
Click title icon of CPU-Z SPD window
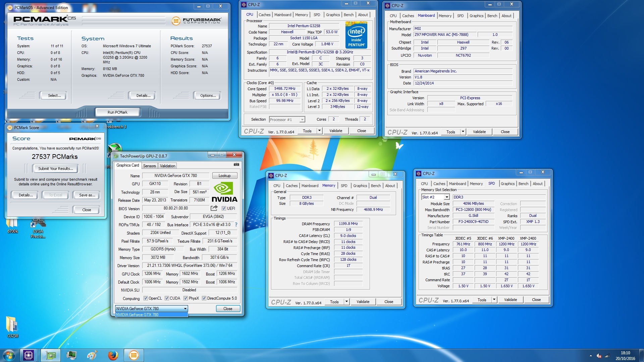(419, 173)
